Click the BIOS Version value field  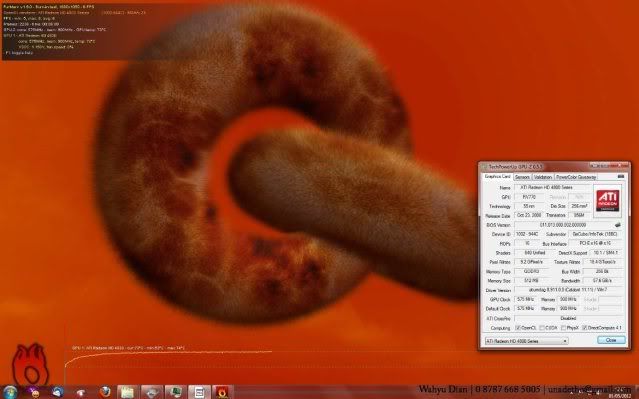coord(563,225)
